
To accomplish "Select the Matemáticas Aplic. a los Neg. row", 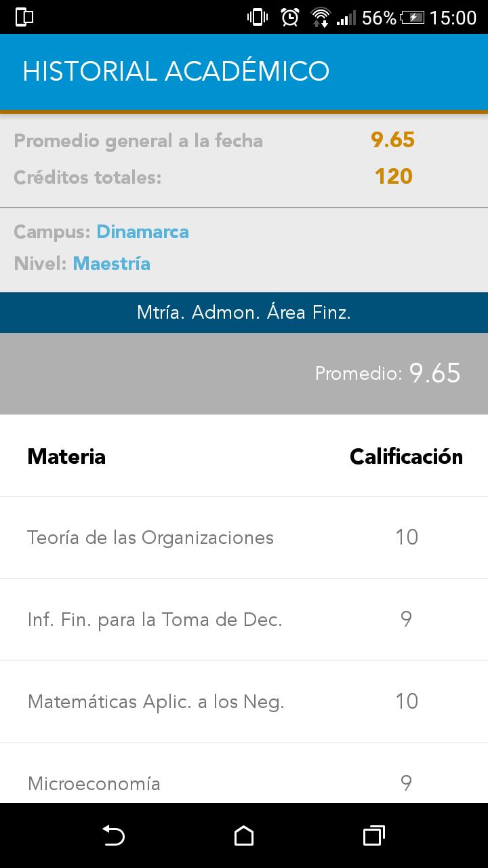I will (x=244, y=702).
